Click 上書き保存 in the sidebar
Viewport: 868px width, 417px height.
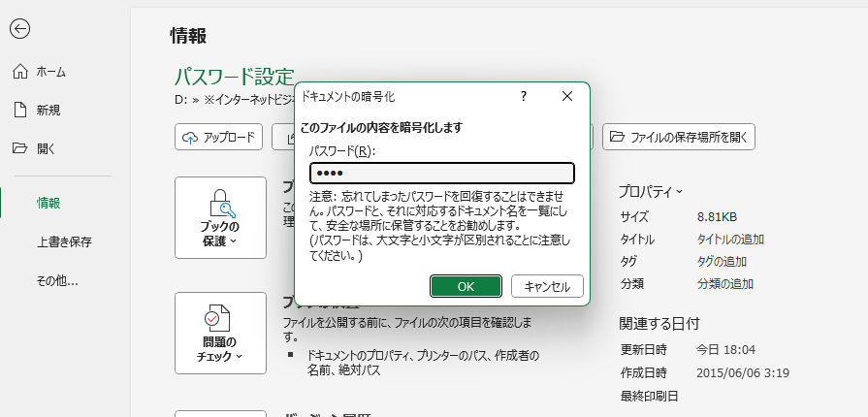point(64,241)
